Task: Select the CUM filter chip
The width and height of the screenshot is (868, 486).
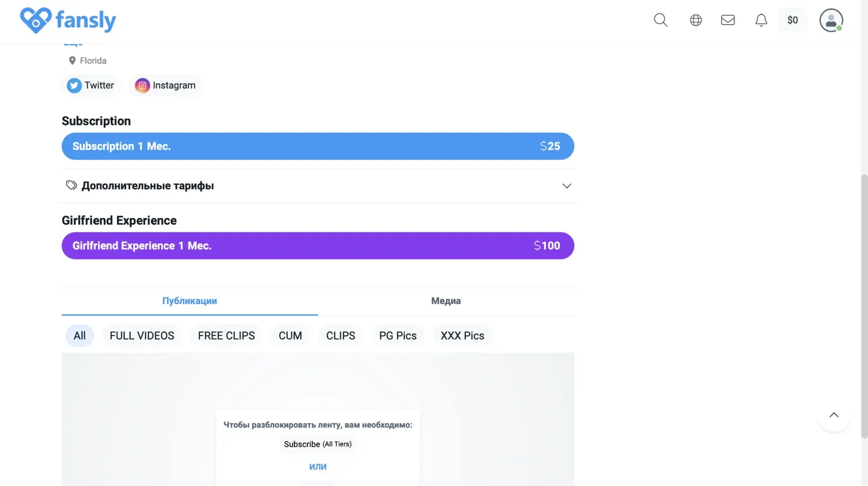Action: pyautogui.click(x=290, y=336)
